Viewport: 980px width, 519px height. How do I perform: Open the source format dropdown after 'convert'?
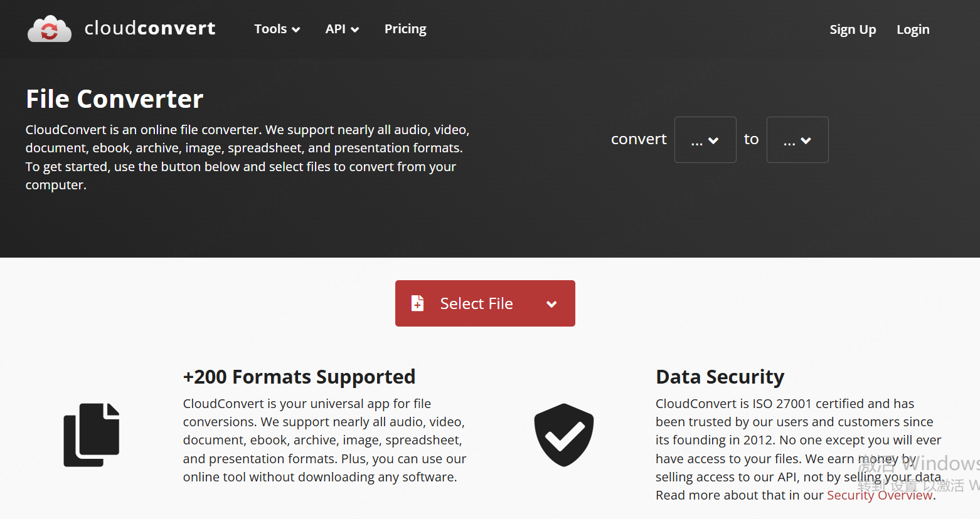(x=705, y=140)
